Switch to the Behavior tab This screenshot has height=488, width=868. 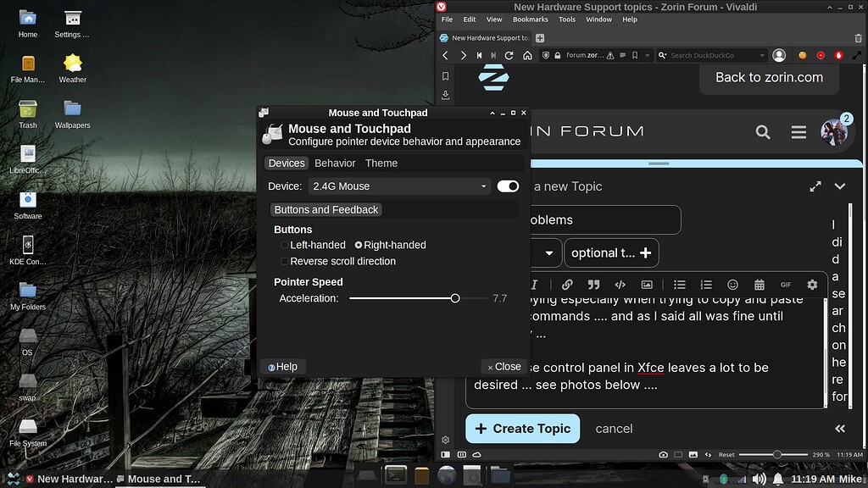[335, 163]
